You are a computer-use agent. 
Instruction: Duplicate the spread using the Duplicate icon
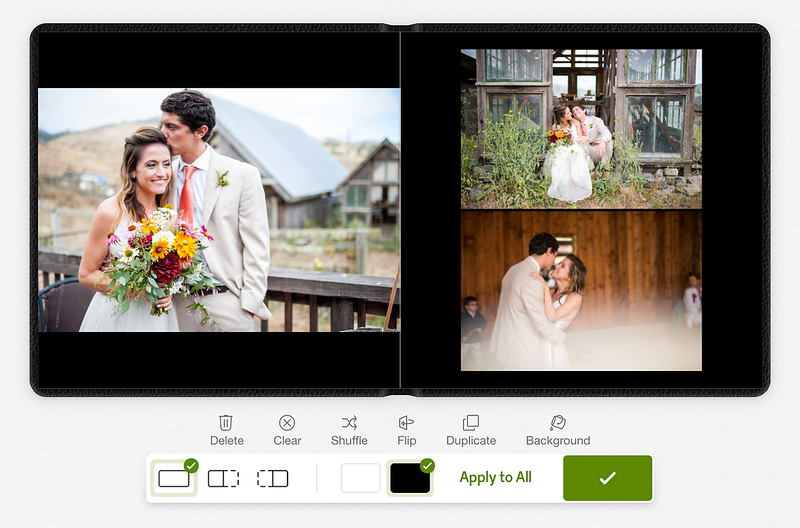coord(471,423)
